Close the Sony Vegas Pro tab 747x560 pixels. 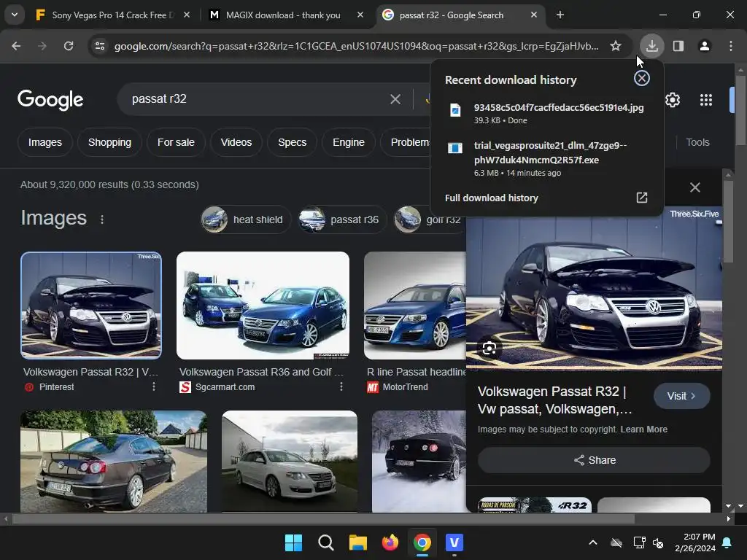coord(187,15)
